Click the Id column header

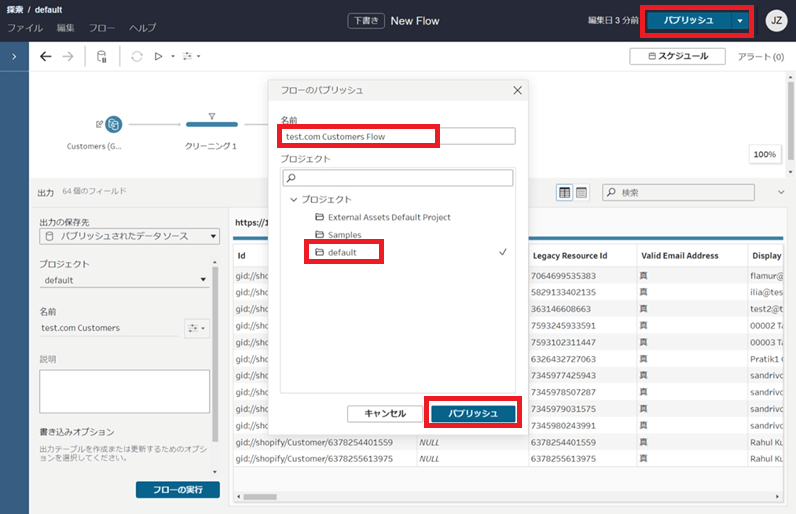click(x=241, y=256)
